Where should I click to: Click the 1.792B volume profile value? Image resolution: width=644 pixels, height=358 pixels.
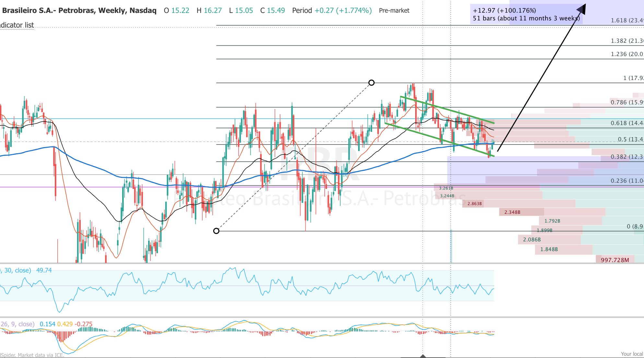(x=552, y=221)
